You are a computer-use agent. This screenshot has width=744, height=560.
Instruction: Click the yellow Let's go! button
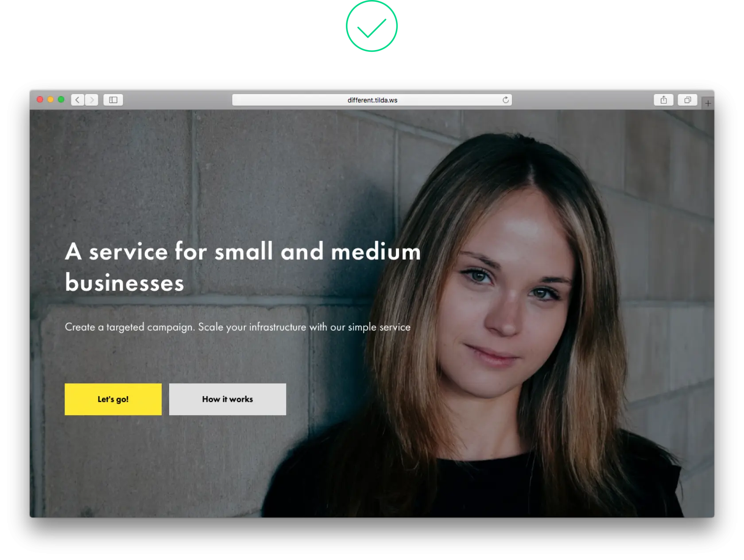[x=113, y=399]
